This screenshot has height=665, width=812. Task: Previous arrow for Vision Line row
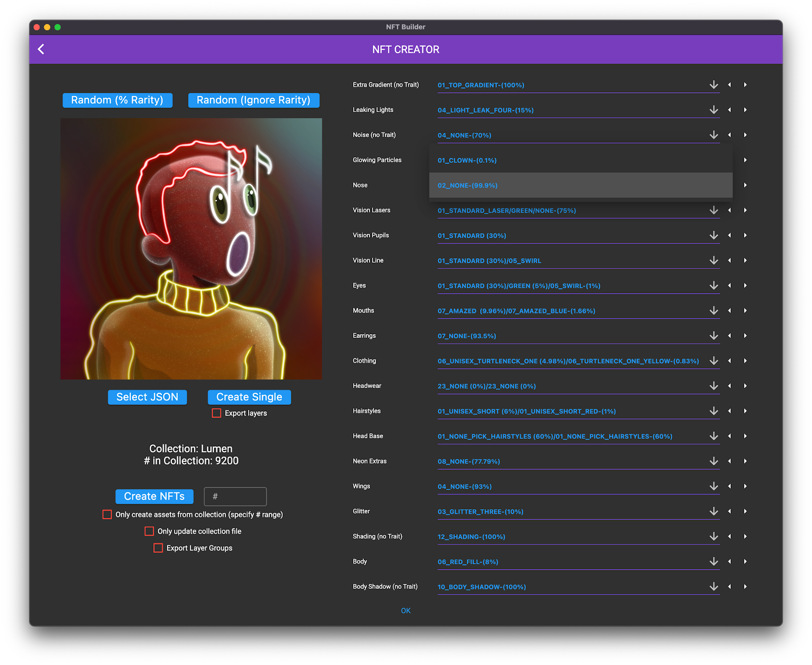[729, 261]
